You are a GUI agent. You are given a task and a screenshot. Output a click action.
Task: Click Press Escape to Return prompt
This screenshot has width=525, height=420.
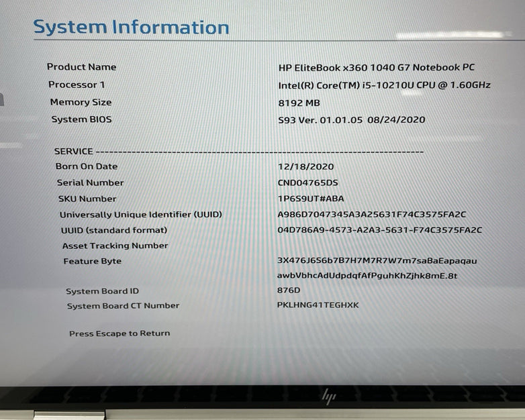coord(120,333)
